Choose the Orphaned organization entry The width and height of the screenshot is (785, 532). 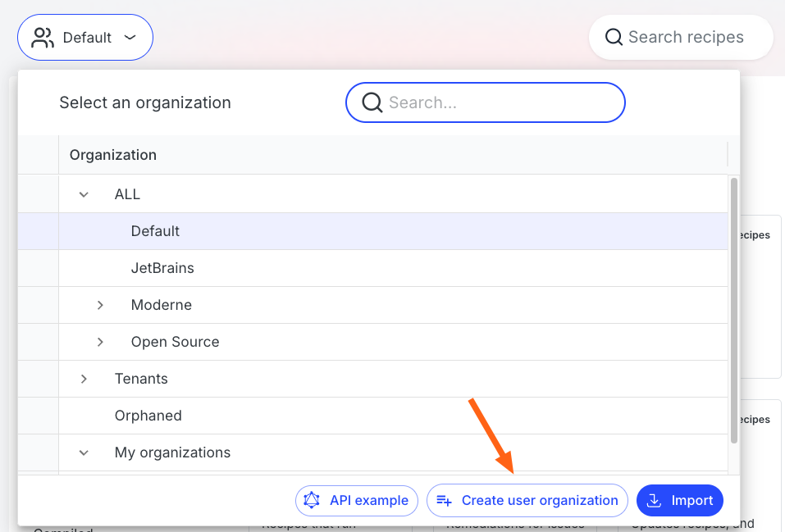(x=148, y=416)
